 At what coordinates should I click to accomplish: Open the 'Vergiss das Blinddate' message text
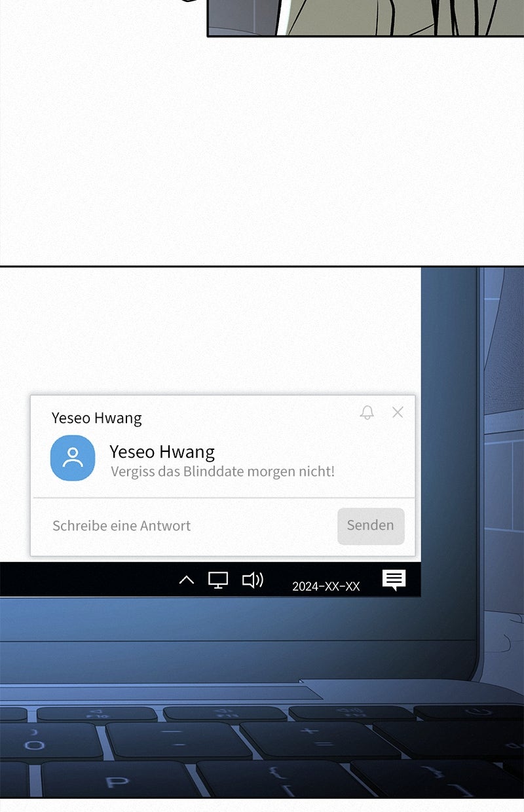point(223,471)
